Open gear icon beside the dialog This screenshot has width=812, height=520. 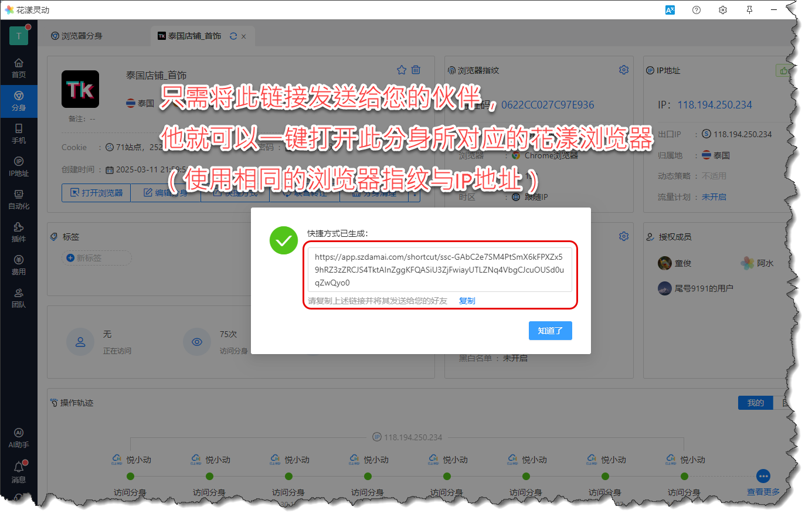click(624, 236)
